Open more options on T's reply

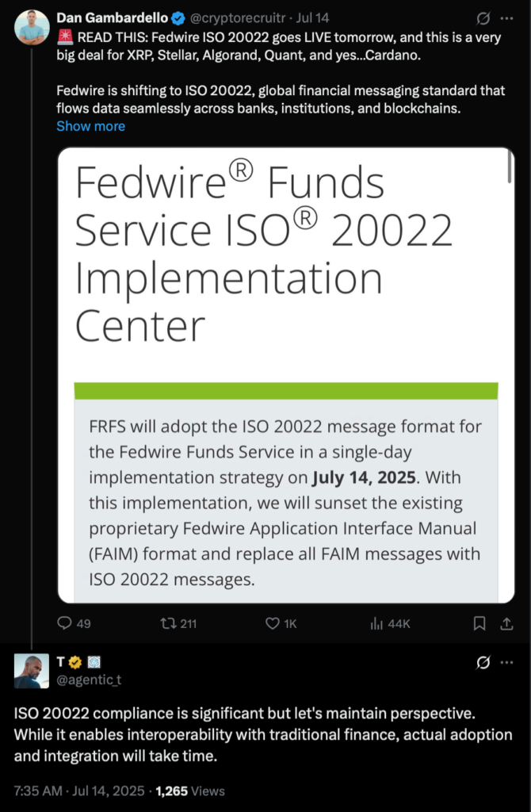[x=507, y=662]
